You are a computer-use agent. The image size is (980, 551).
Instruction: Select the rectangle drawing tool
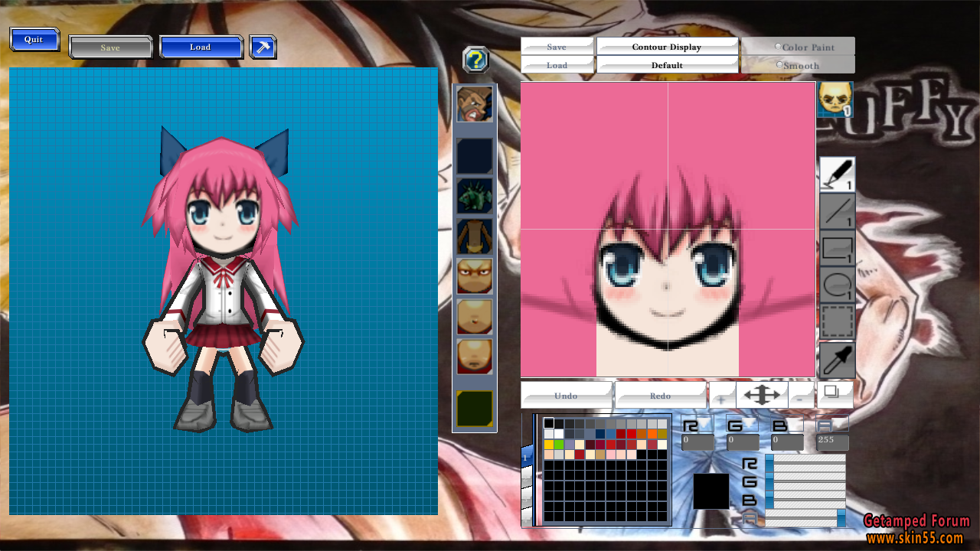point(837,248)
